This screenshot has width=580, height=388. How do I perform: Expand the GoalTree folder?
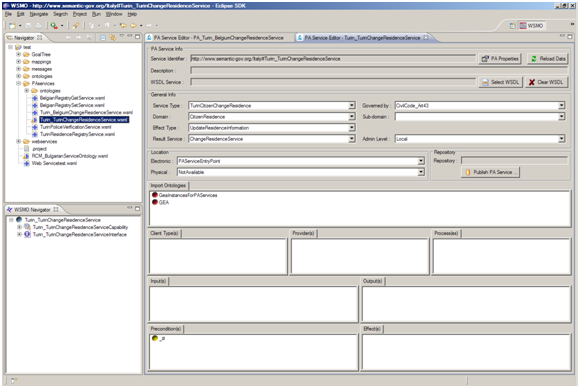click(x=18, y=54)
